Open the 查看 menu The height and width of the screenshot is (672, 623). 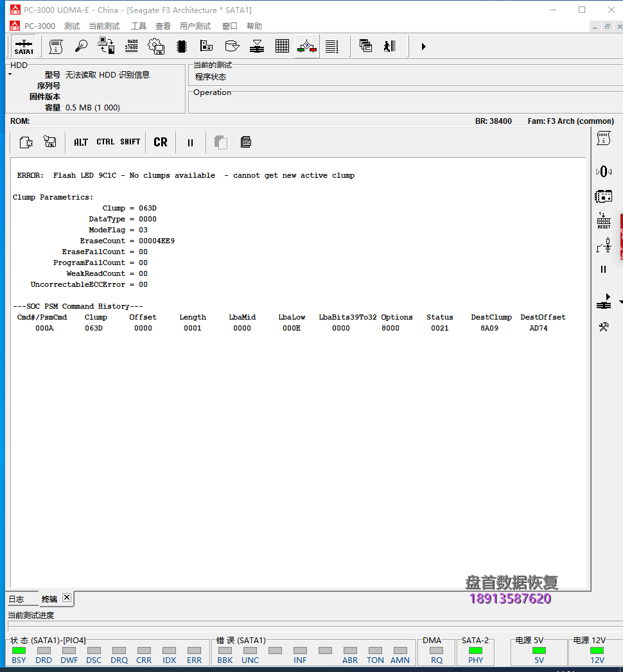coord(163,26)
